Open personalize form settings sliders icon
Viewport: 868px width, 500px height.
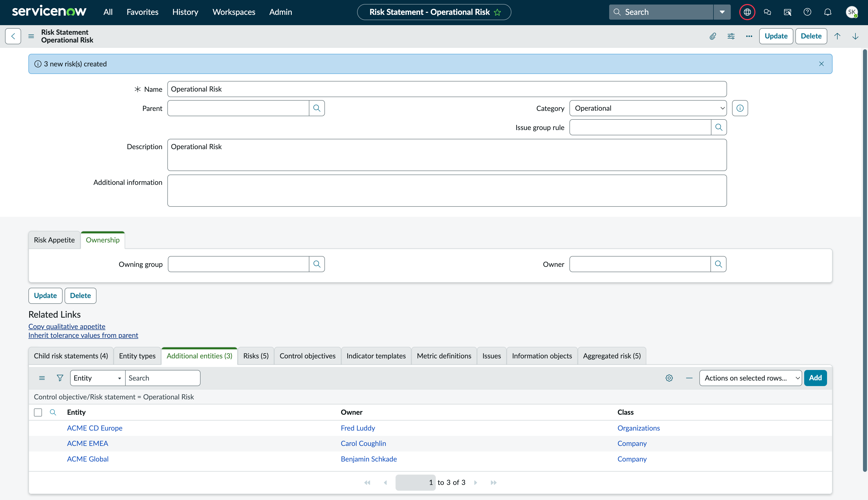(x=731, y=36)
